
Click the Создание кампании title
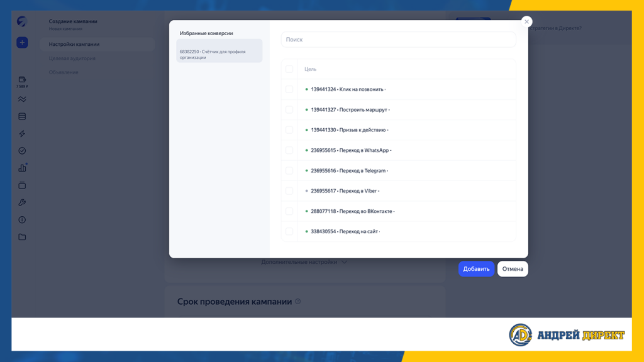[x=73, y=21]
